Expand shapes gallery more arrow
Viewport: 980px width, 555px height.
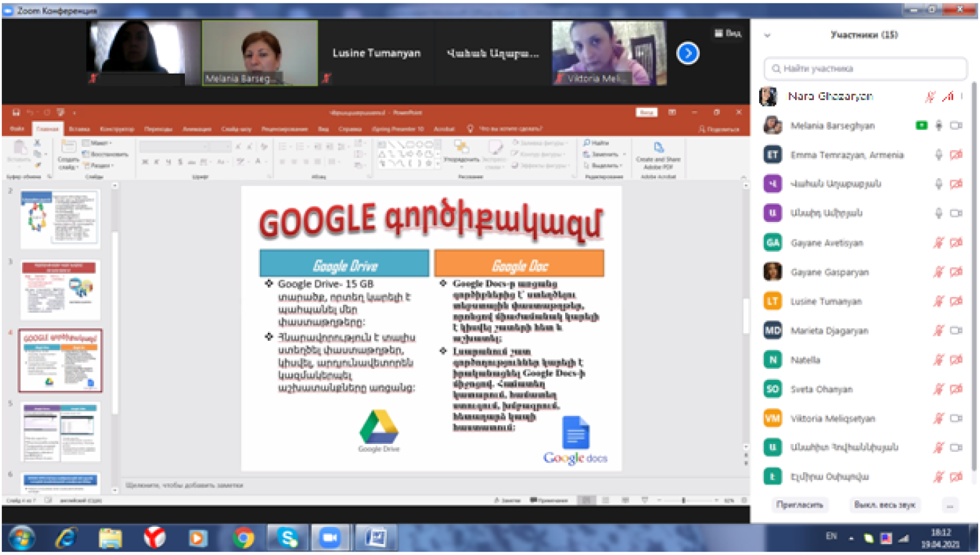point(438,165)
